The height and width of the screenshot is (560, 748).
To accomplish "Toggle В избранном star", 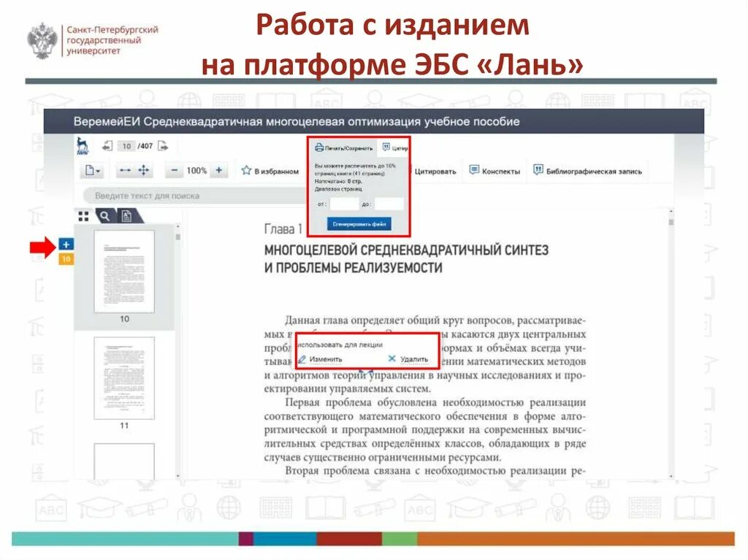I will (270, 171).
